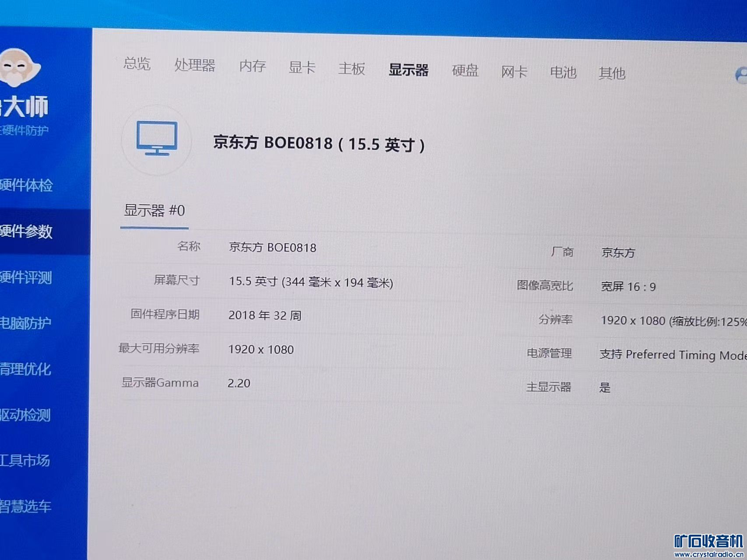Click the 固件程序日期 label
Image resolution: width=747 pixels, height=560 pixels.
pyautogui.click(x=165, y=314)
